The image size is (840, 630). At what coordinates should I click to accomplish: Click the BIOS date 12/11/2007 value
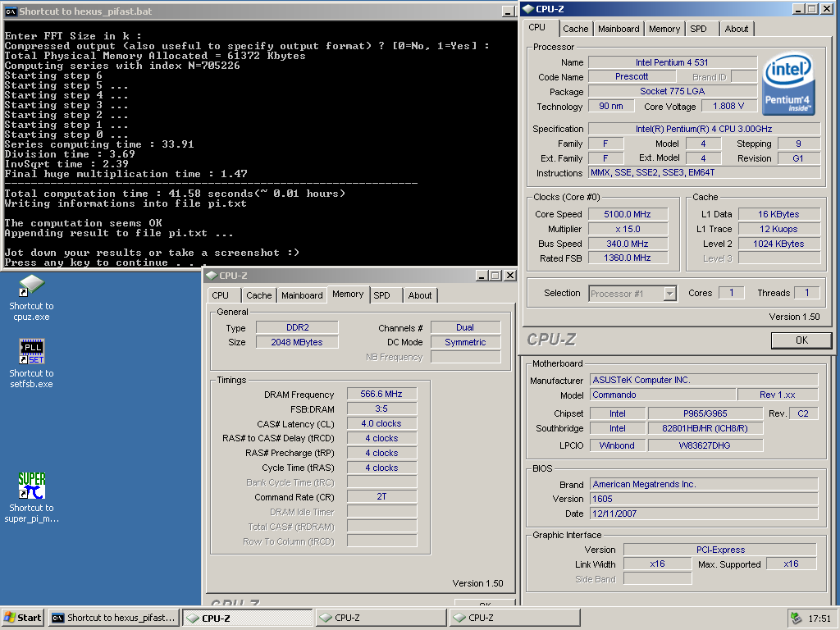click(x=704, y=514)
